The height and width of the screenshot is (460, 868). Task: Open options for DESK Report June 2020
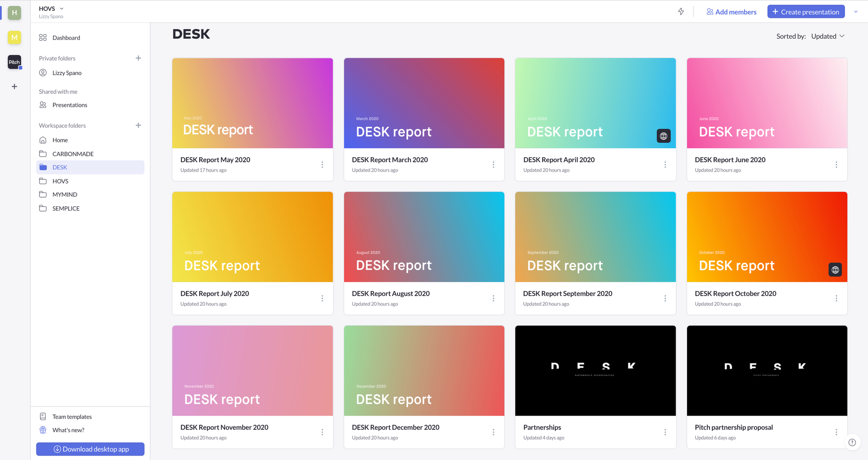point(836,165)
